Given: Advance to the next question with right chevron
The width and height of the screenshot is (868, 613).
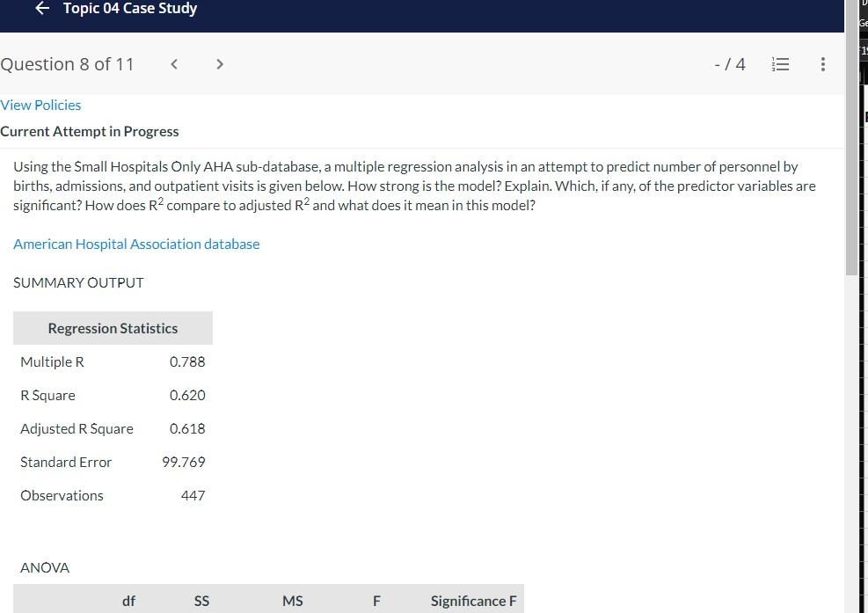Looking at the screenshot, I should [220, 64].
